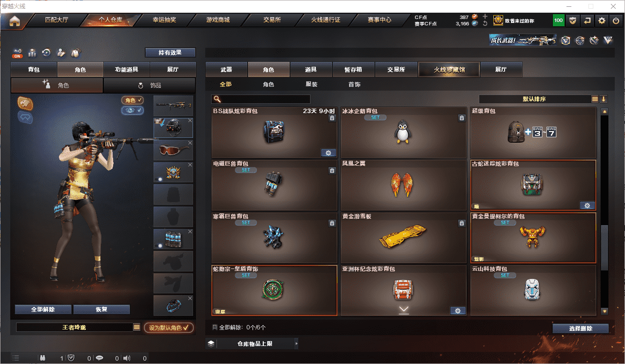Screen dimensions: 625x364
Task: Click the gear icon on 古蛇迷踪炫彩背包 item
Action: [587, 206]
